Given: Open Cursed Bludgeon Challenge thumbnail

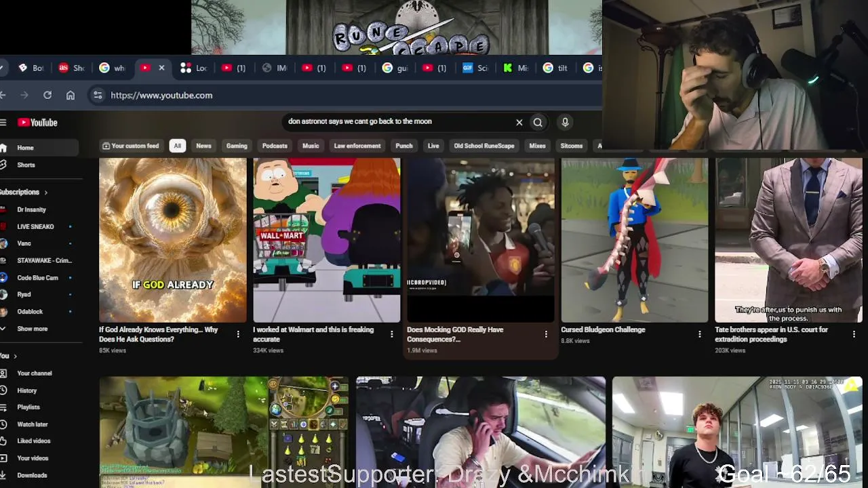Looking at the screenshot, I should (x=635, y=240).
